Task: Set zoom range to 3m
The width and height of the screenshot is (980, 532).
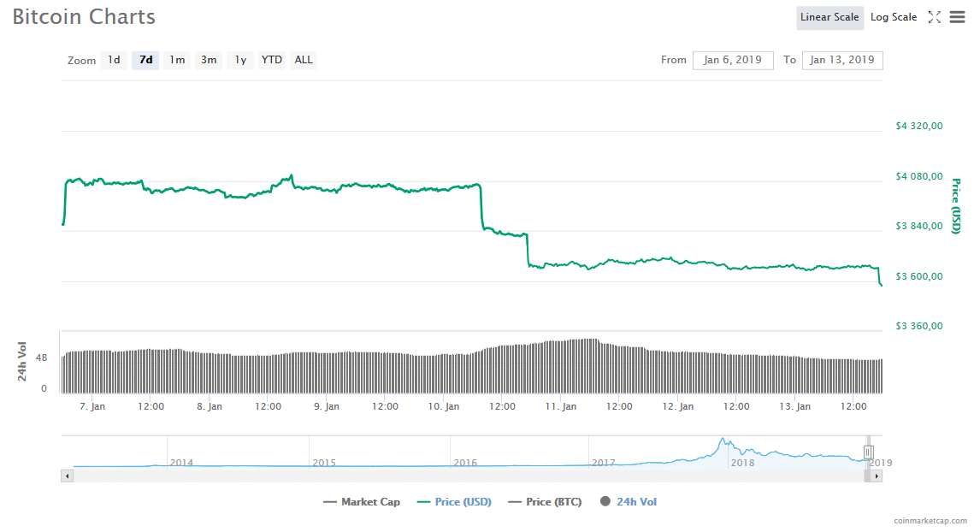Action: click(x=209, y=60)
